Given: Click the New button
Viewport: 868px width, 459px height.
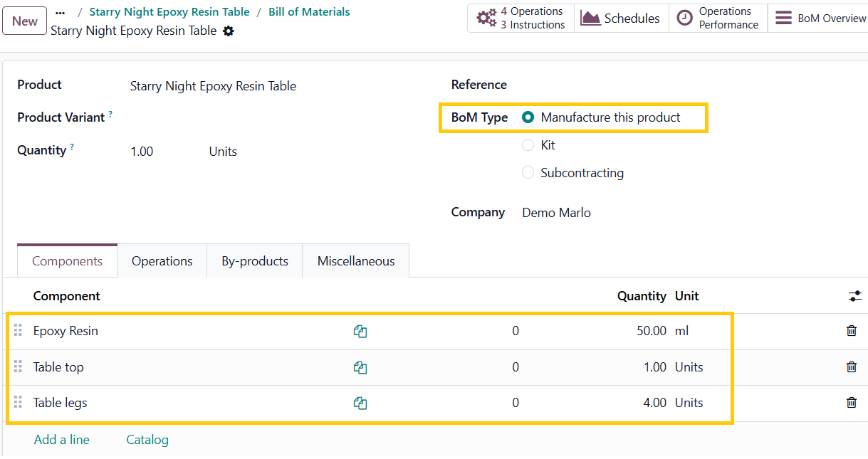Looking at the screenshot, I should (x=25, y=21).
